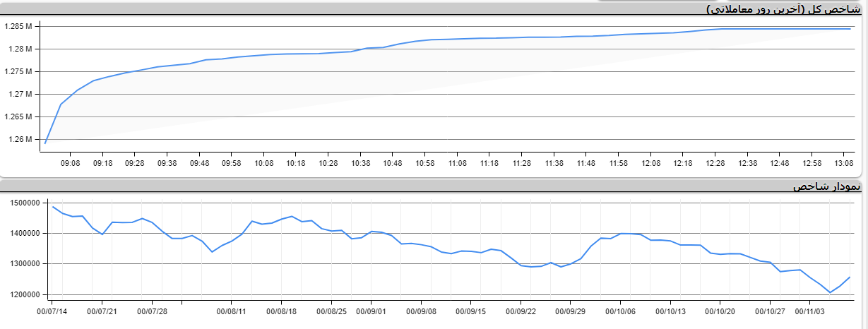The image size is (868, 329).
Task: Select the 09:08 time label on intraday chart
Action: click(70, 163)
